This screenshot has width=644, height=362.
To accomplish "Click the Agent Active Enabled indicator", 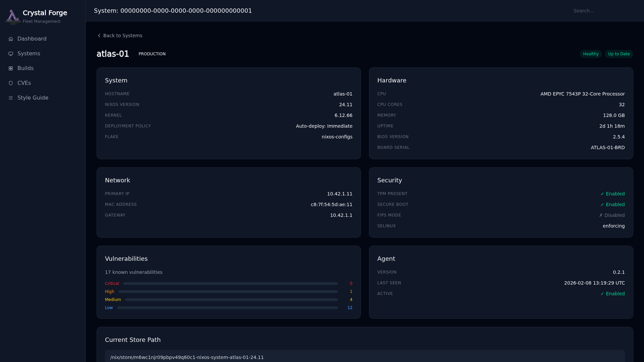I will [612, 294].
